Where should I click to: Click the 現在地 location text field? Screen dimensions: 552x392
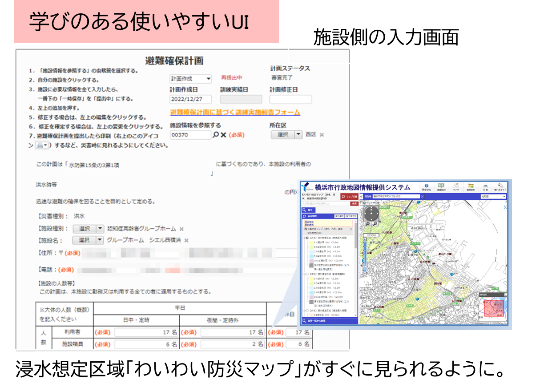pyautogui.click(x=396, y=196)
